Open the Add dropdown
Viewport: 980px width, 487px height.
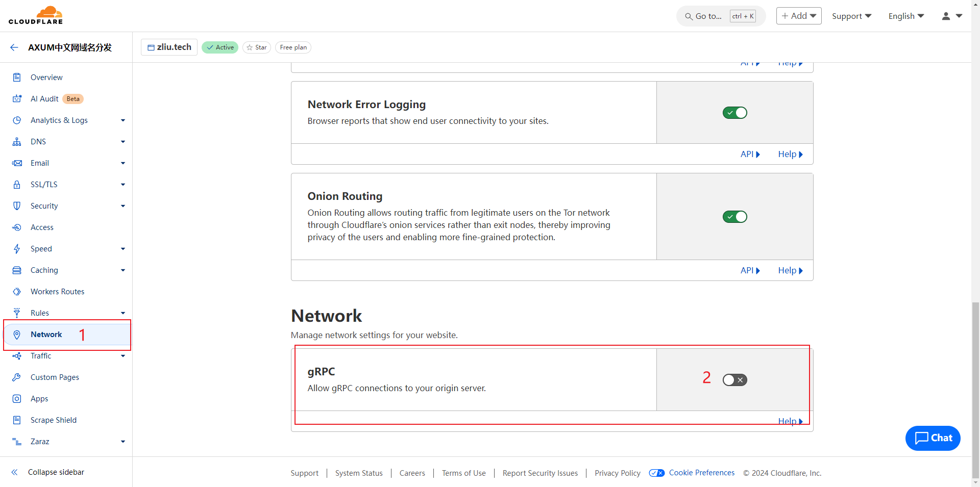coord(799,16)
